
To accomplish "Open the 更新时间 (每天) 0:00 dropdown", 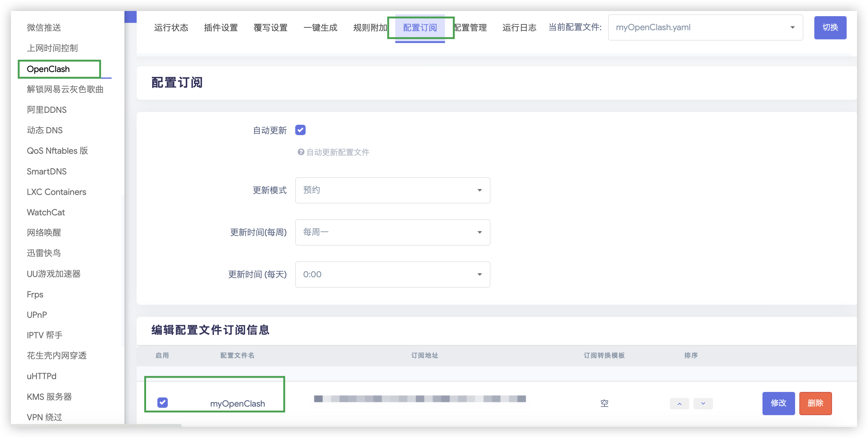I will 392,275.
